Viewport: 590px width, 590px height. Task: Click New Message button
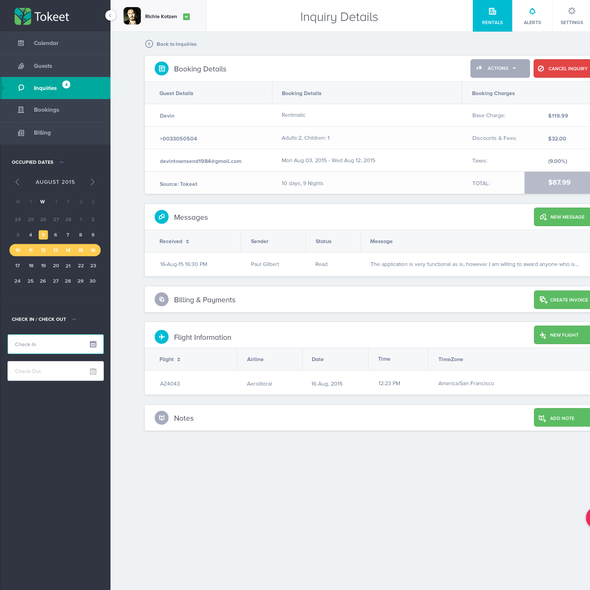tap(562, 217)
